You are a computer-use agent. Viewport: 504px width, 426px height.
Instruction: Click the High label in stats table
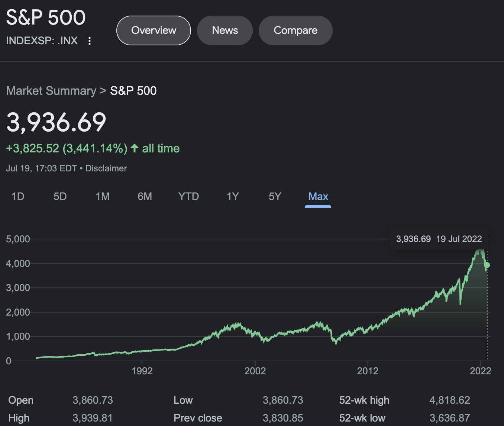19,418
